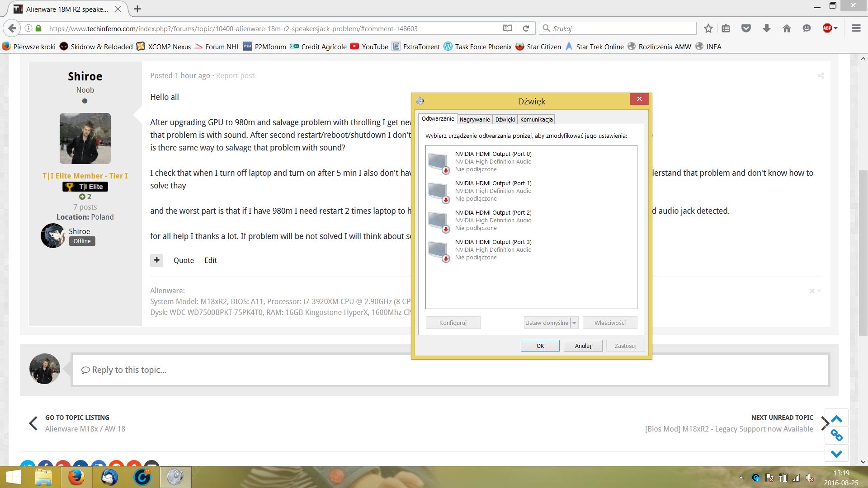Click the Adblock Plus ABP icon

click(x=827, y=28)
